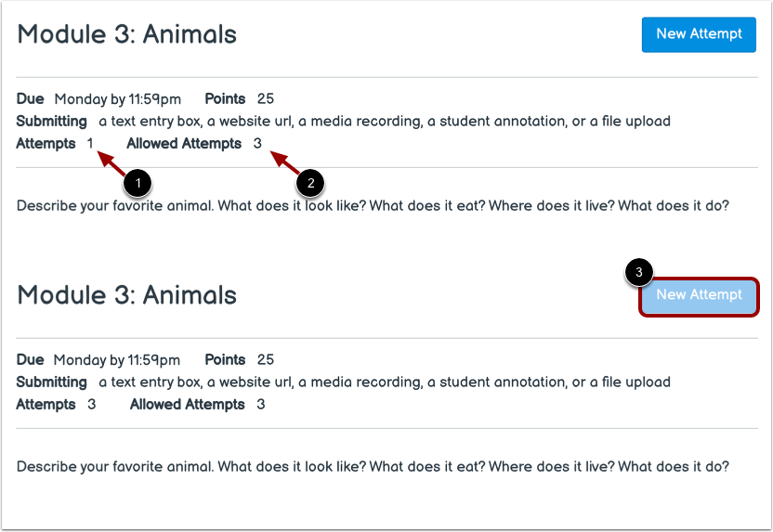Select the Module 3: Animals title above Attempts 3
The image size is (773, 532).
pos(127,295)
